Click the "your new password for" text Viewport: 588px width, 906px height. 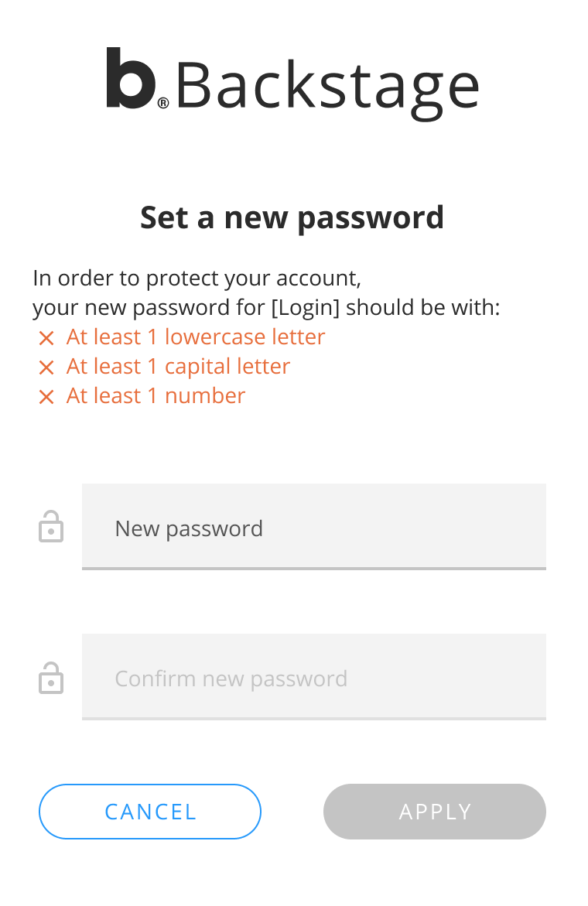coord(149,308)
